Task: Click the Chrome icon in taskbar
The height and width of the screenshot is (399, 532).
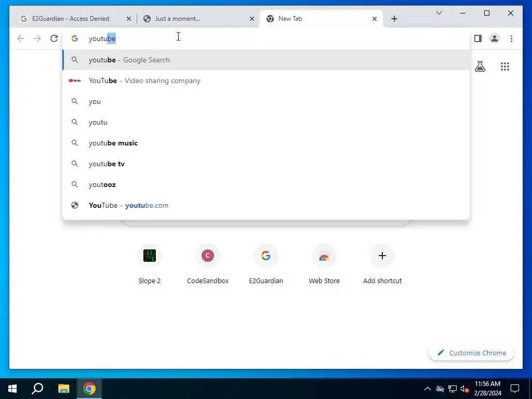Action: click(x=89, y=389)
